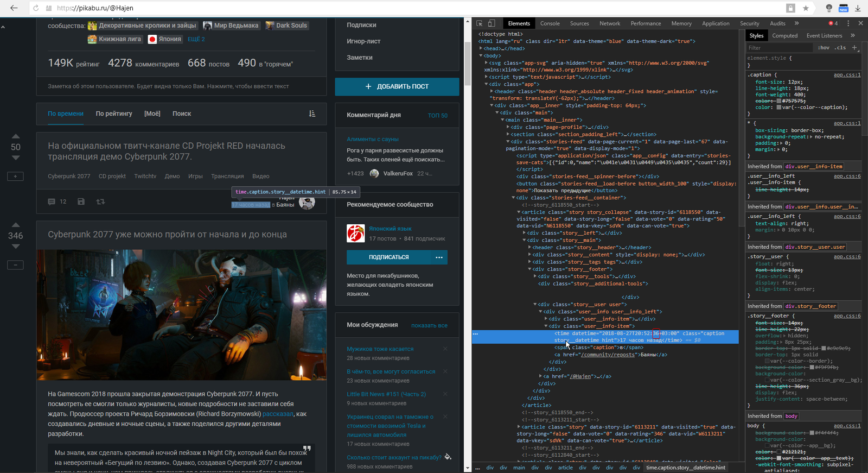The width and height of the screenshot is (868, 473).
Task: Upvote the post rated 346
Action: [x=16, y=225]
